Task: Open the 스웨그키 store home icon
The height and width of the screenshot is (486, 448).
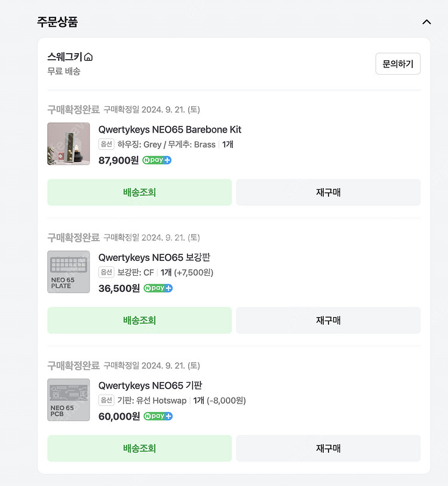Action: (88, 57)
